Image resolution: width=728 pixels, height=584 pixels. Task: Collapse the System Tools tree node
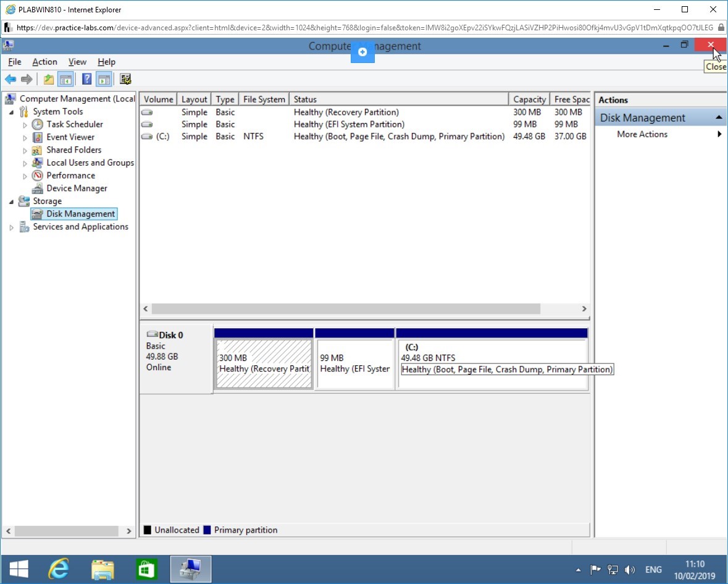[x=12, y=112]
